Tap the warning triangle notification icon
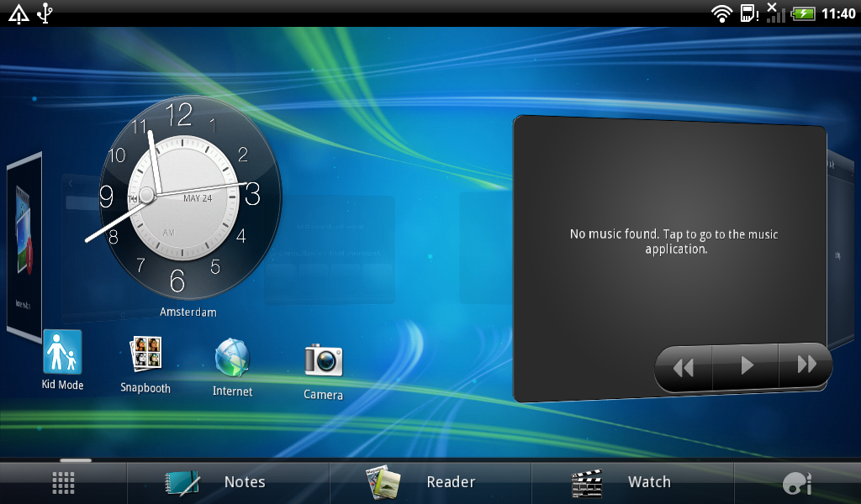This screenshot has height=504, width=861. click(18, 13)
